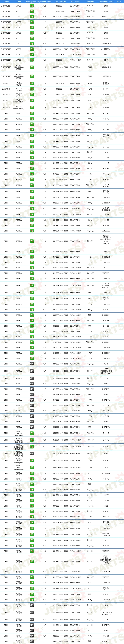Viewport: 124px width, 644px height.
Task: Click the 'Moc silnika' column header
Action: [75, 1]
